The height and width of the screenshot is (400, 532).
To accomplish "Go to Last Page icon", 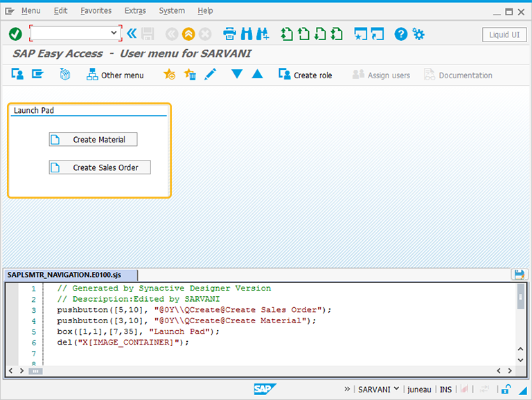I will tap(337, 34).
